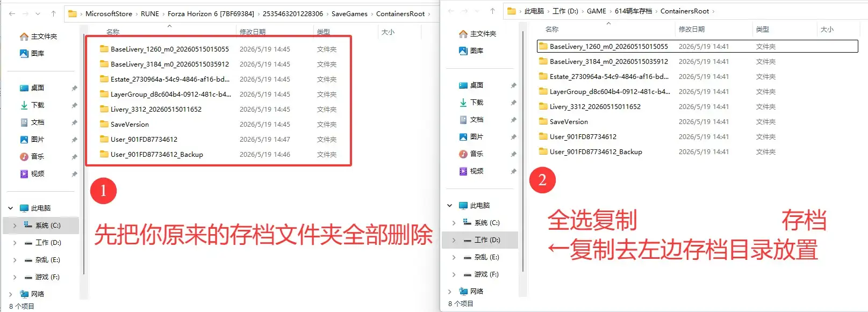Select SaveVersion folder icon in left window
Viewport: 868px width, 312px height.
tap(104, 124)
